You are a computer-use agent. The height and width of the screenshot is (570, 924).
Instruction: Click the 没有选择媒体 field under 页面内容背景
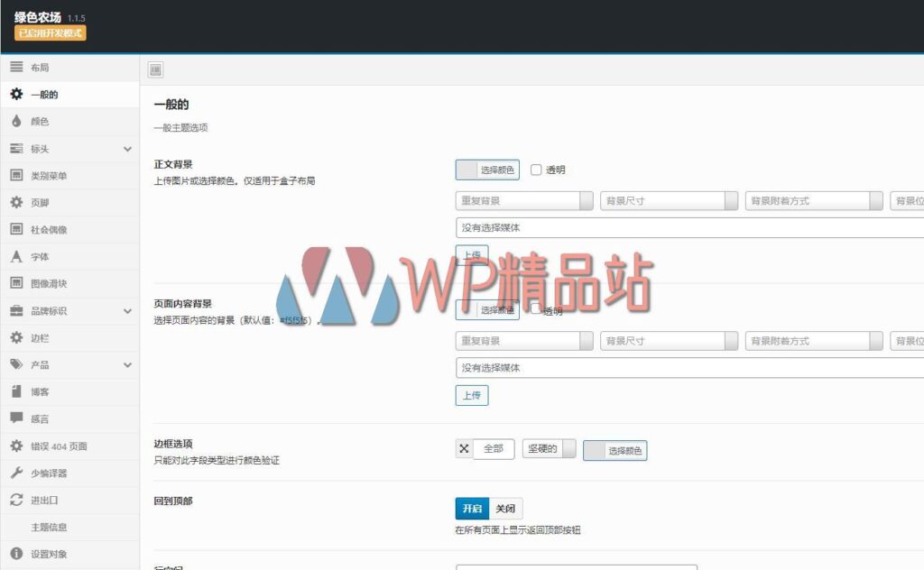[686, 368]
